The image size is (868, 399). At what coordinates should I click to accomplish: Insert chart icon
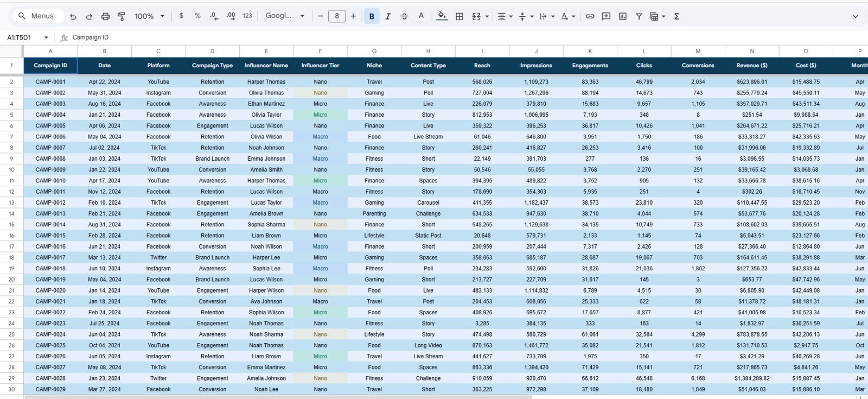tap(623, 16)
